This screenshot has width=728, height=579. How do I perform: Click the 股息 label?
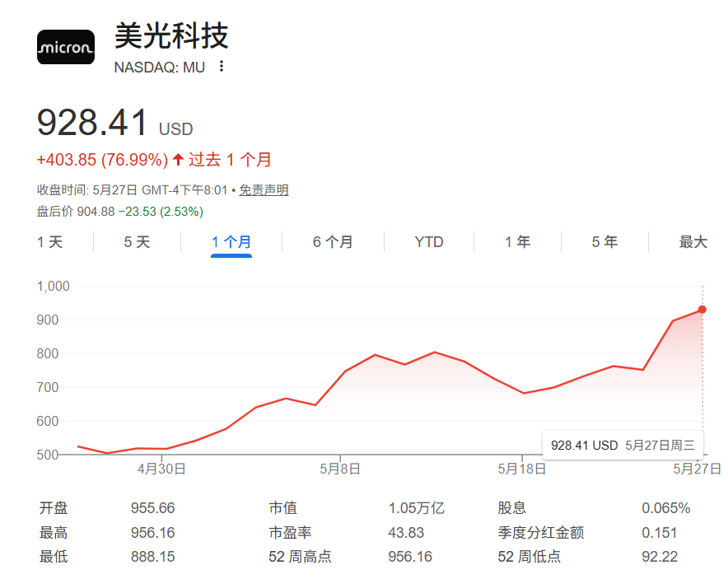tap(511, 508)
